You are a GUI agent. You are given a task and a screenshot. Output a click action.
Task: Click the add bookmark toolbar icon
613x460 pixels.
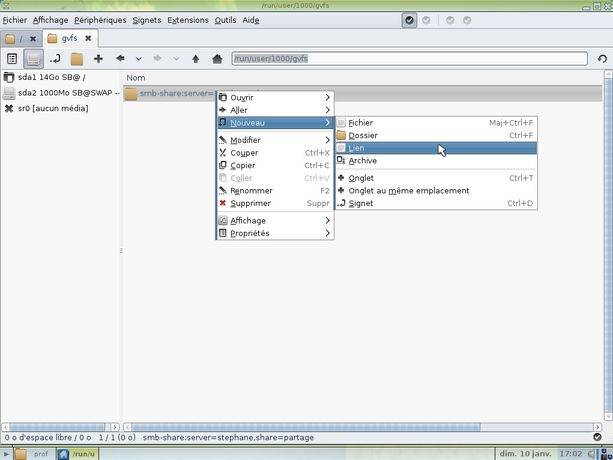pos(55,59)
